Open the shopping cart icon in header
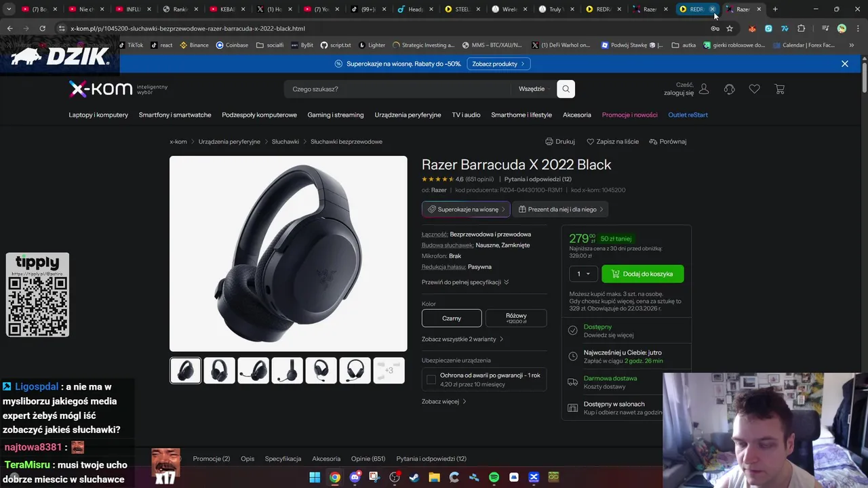The width and height of the screenshot is (868, 488). (779, 89)
